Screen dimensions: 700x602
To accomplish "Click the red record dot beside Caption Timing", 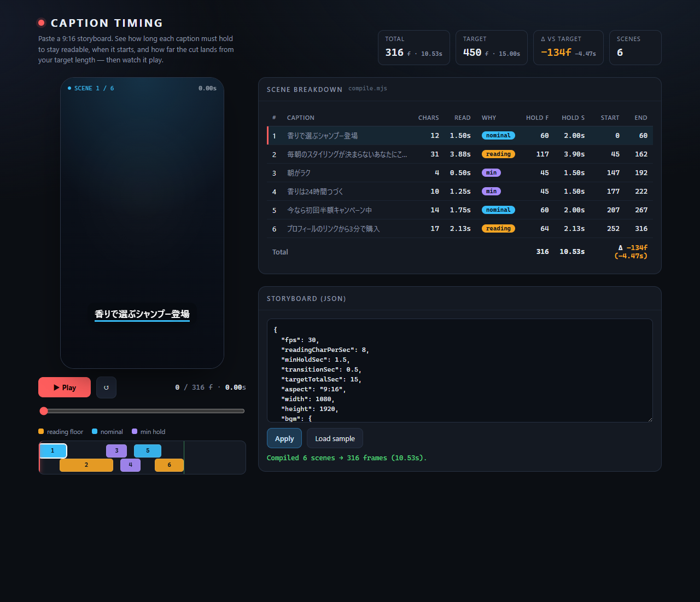I will coord(41,23).
